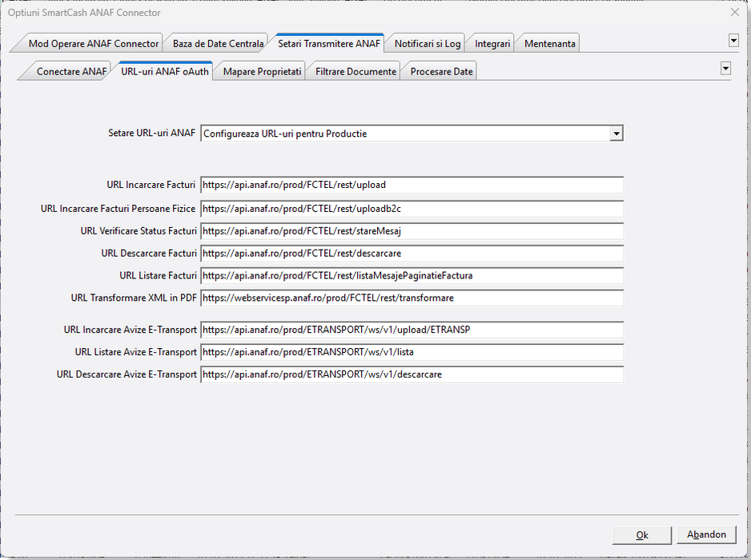Click the URL Listare Avize E-Transport label
This screenshot has height=560, width=751.
pos(135,352)
